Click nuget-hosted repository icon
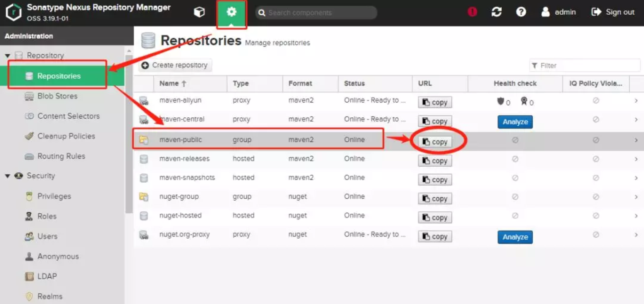 [144, 216]
